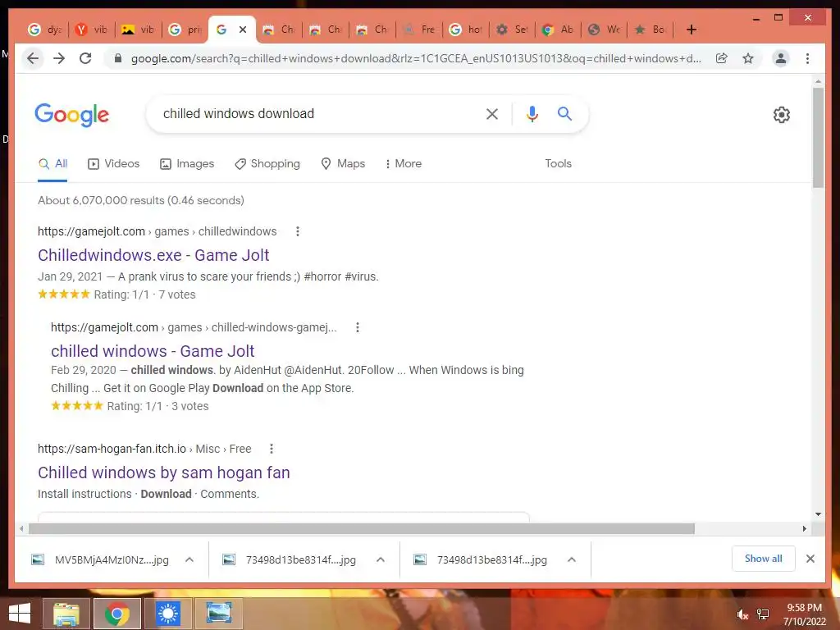This screenshot has width=840, height=630.
Task: Expand options for last 73498d13be8314f download
Action: 572,559
